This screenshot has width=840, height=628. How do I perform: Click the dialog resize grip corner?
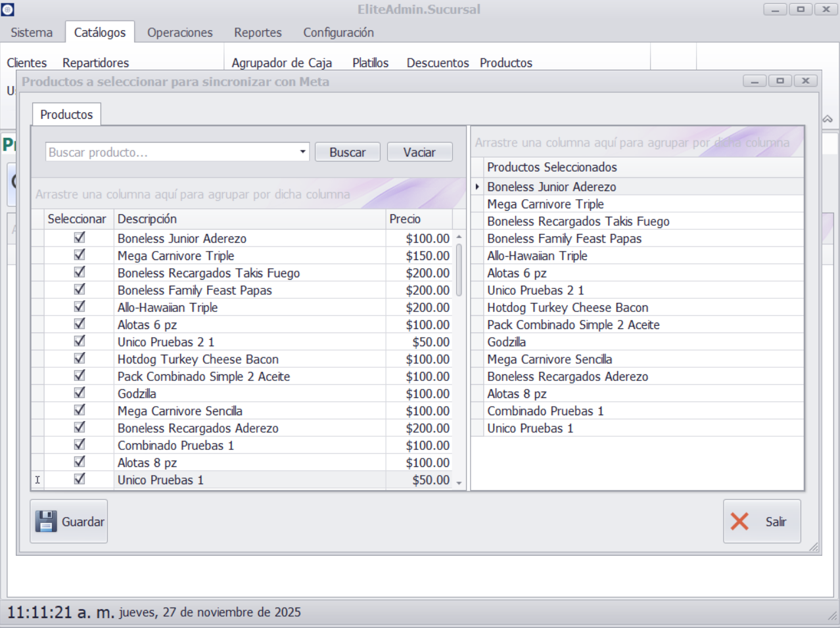click(814, 547)
